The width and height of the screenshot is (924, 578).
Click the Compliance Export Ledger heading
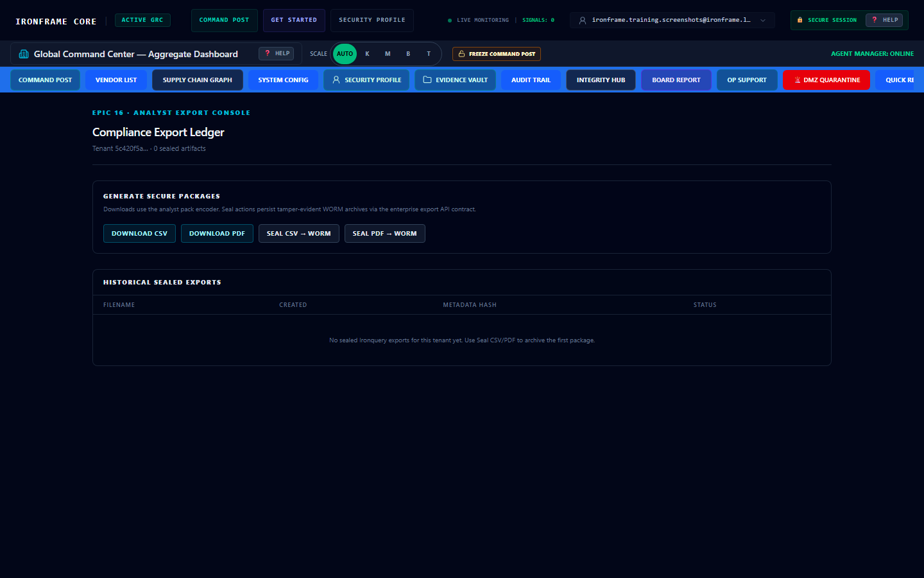158,132
